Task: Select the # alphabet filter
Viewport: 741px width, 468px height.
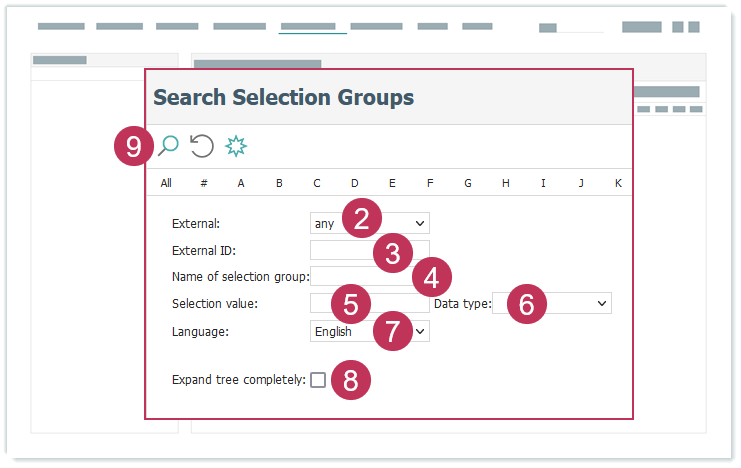Action: coord(203,183)
